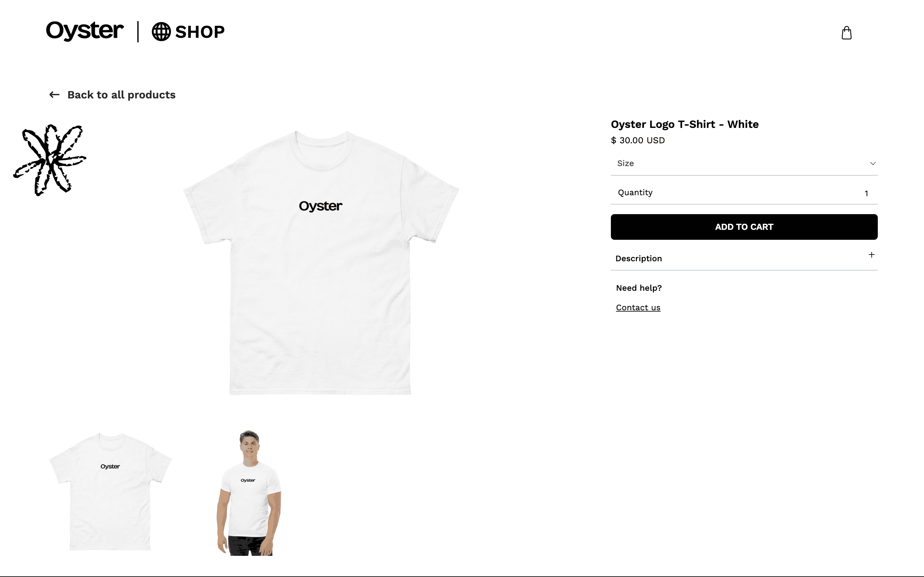Screen dimensions: 924x577
Task: Click the hand-drawn star doodle graphic
Action: click(x=50, y=160)
